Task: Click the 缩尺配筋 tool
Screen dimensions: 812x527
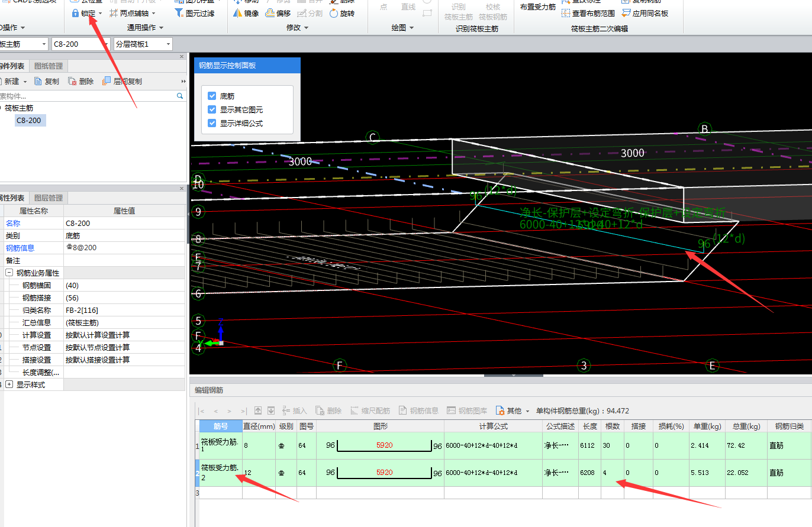Action: (x=370, y=410)
